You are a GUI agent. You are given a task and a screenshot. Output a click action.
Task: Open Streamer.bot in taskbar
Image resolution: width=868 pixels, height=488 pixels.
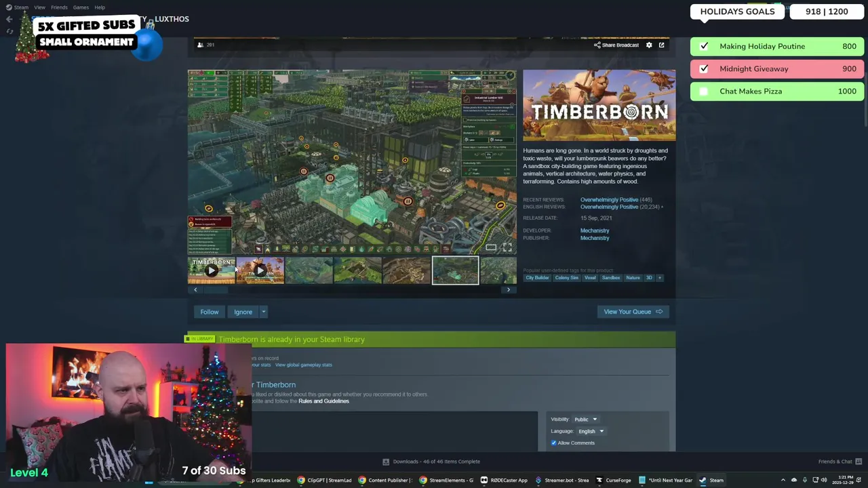point(562,480)
